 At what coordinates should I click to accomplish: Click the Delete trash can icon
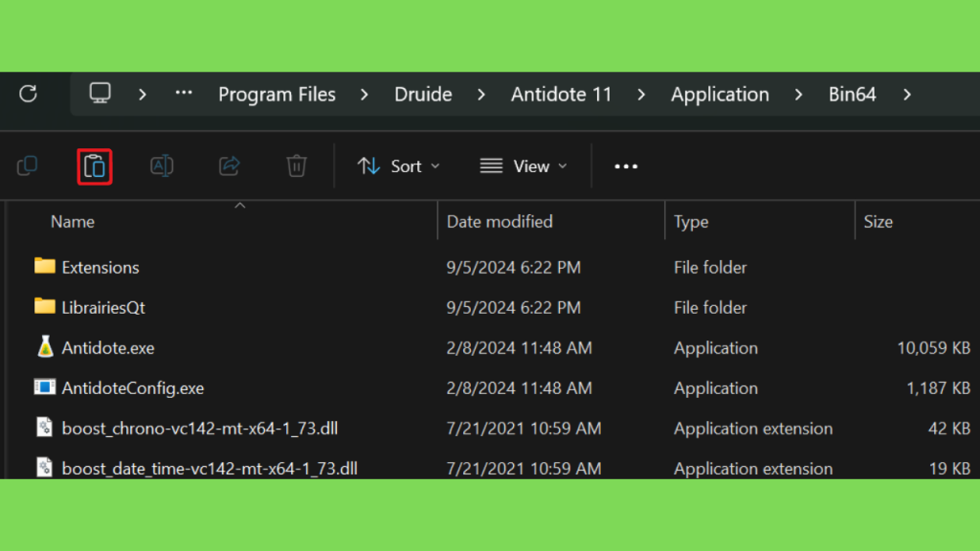point(297,166)
